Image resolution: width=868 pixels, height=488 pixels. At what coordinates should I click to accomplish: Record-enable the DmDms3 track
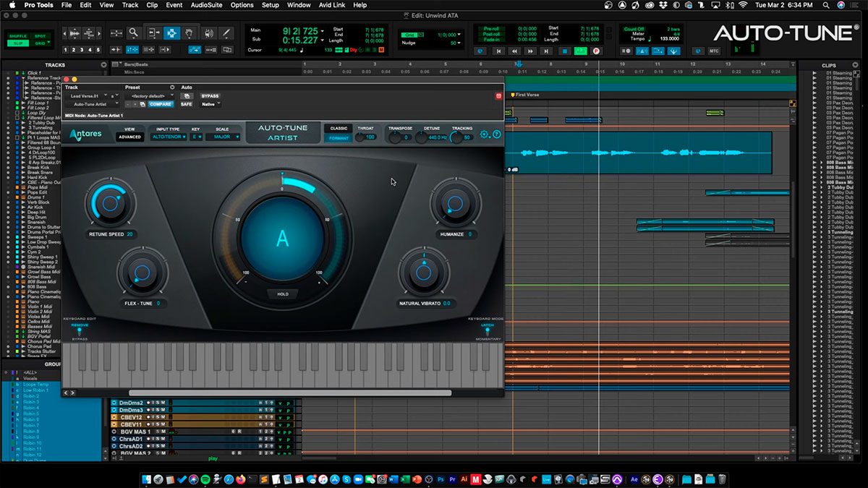148,410
